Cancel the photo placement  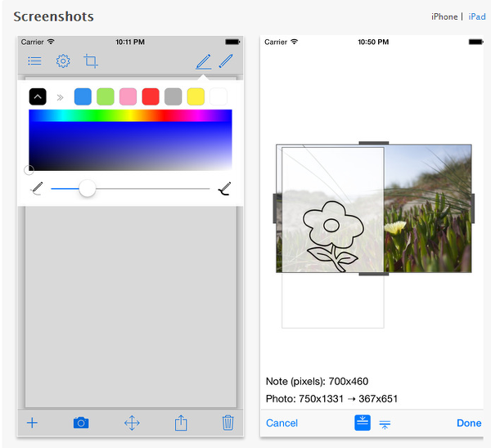(282, 423)
